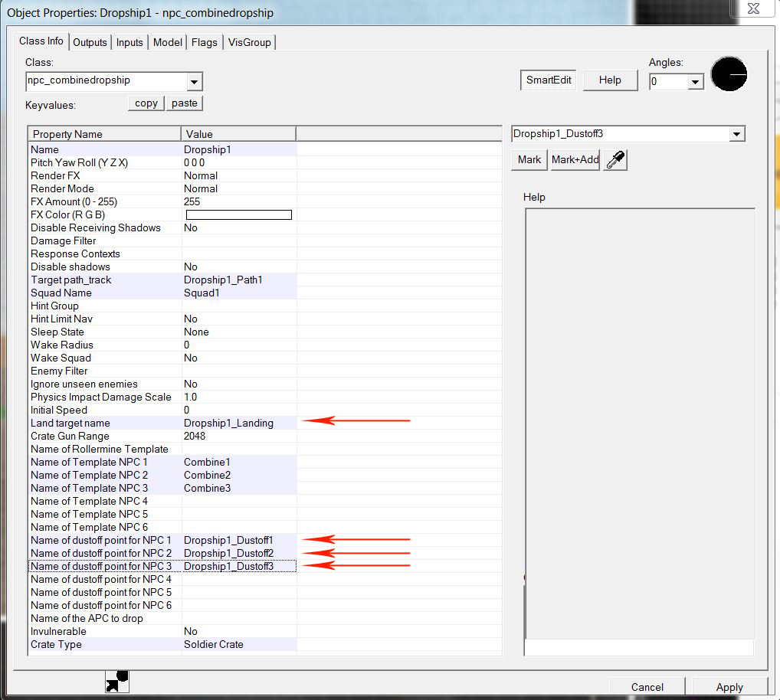Click the Mark+Add button
This screenshot has height=700, width=780.
tap(575, 159)
